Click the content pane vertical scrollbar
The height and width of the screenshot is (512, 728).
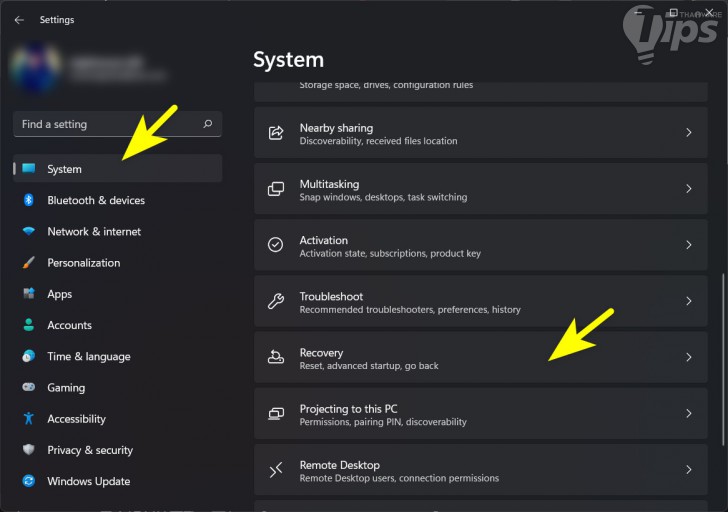pyautogui.click(x=722, y=359)
